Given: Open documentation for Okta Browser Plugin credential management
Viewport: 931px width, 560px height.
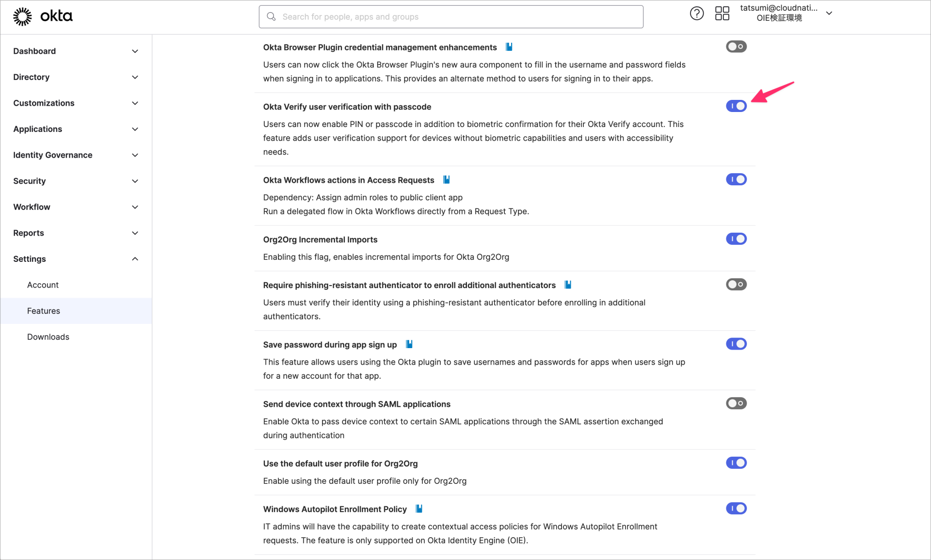Looking at the screenshot, I should [509, 47].
